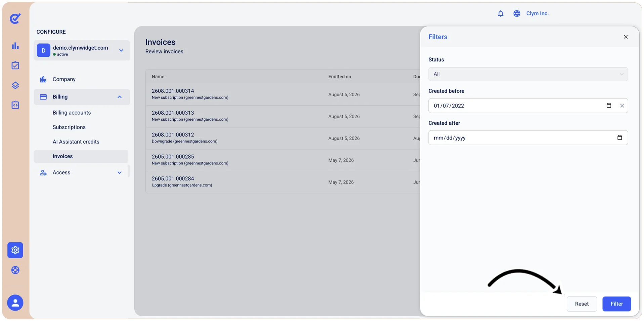
Task: Open Subscriptions submenu item
Action: click(69, 127)
